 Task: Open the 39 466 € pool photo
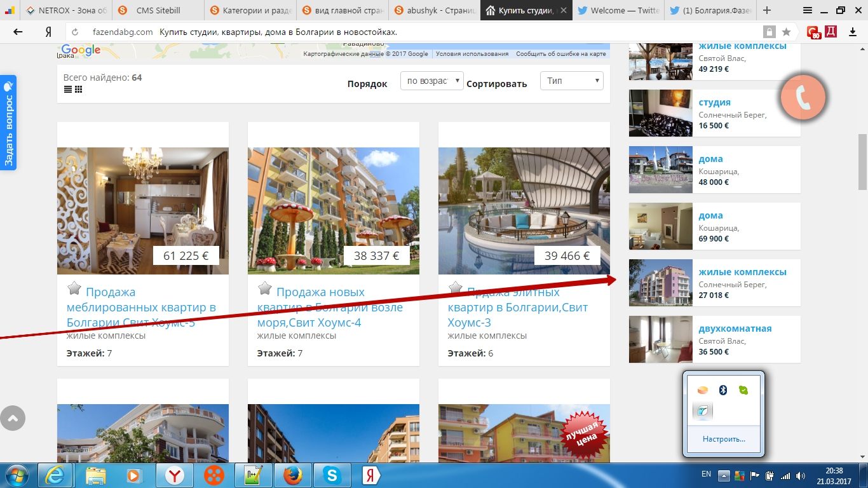[x=524, y=211]
